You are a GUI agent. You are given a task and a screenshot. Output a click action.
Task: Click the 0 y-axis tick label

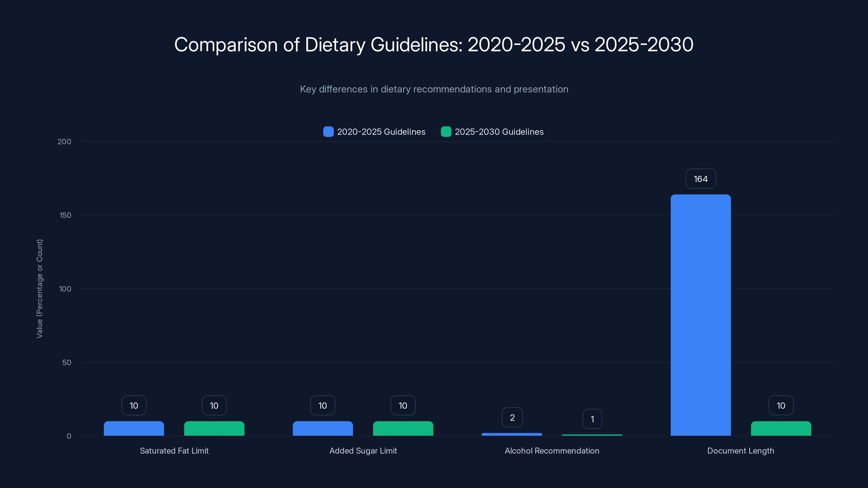[x=69, y=436]
